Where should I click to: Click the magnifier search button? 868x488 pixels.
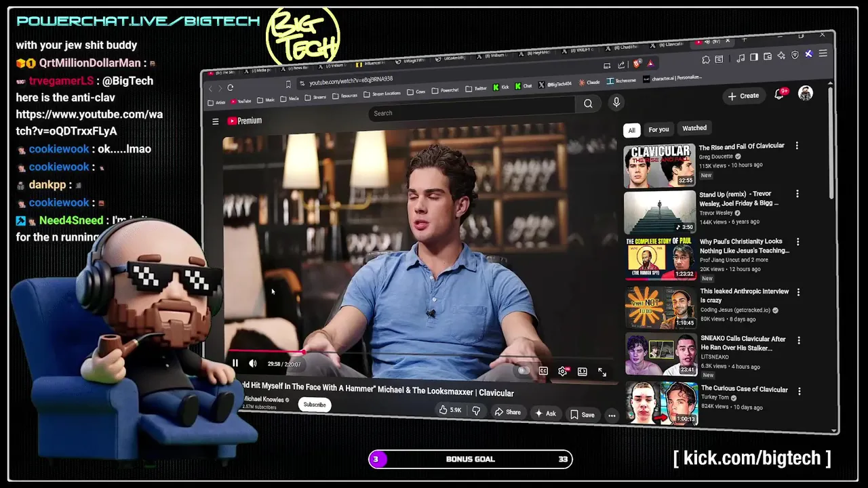pos(588,103)
